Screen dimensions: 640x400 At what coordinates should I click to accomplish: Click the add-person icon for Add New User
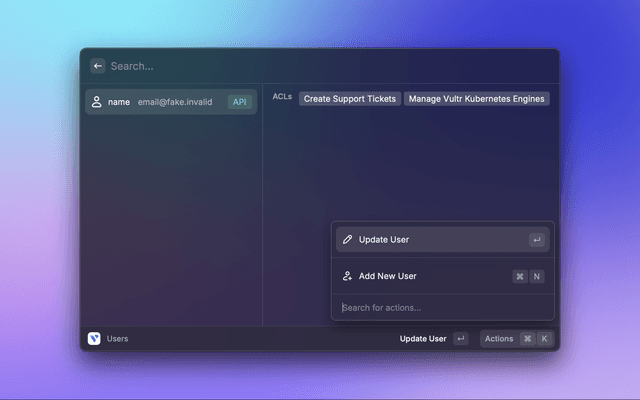click(x=347, y=276)
